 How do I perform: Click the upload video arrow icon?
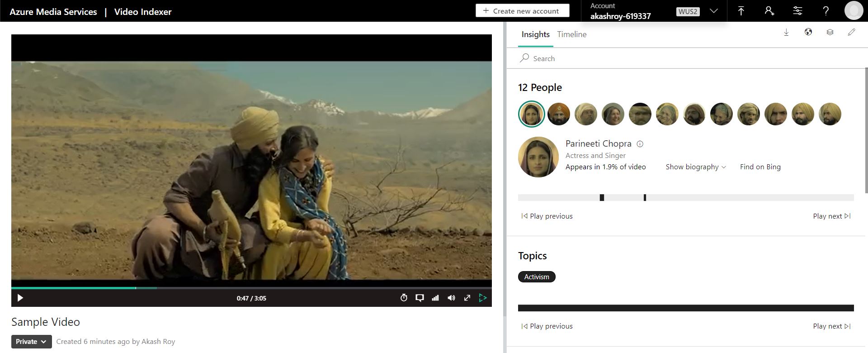[x=741, y=11]
